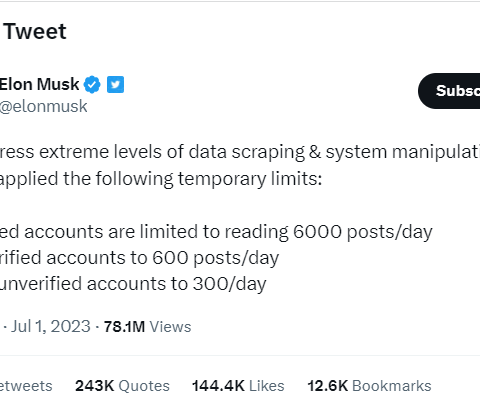
Task: Click the line mentioning data scraping
Action: pyautogui.click(x=240, y=152)
